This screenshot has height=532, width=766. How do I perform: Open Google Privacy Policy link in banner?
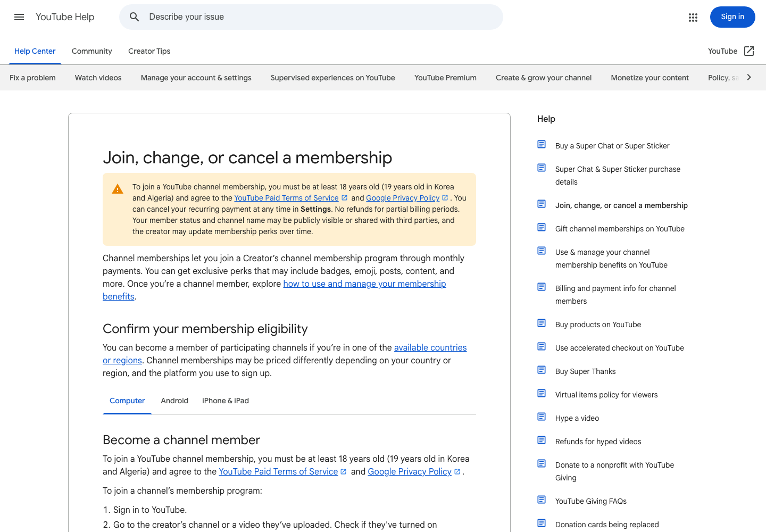pos(403,198)
